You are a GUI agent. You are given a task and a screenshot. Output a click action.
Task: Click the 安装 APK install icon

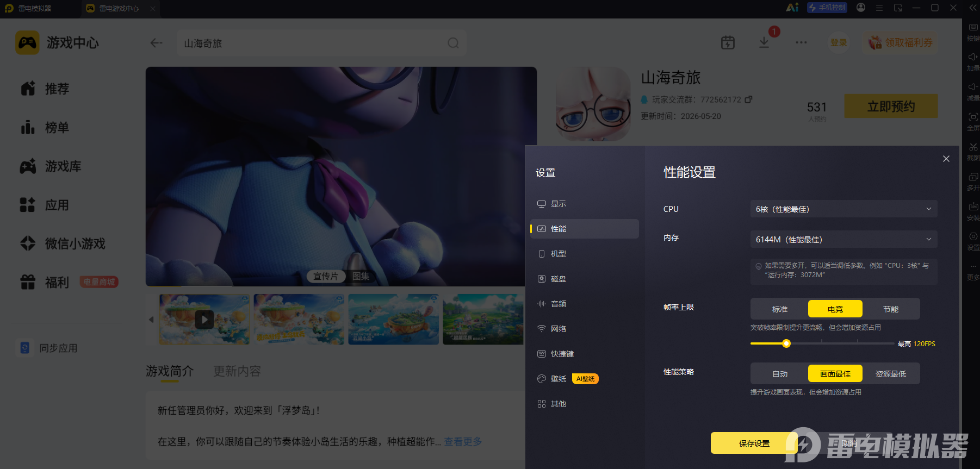973,211
